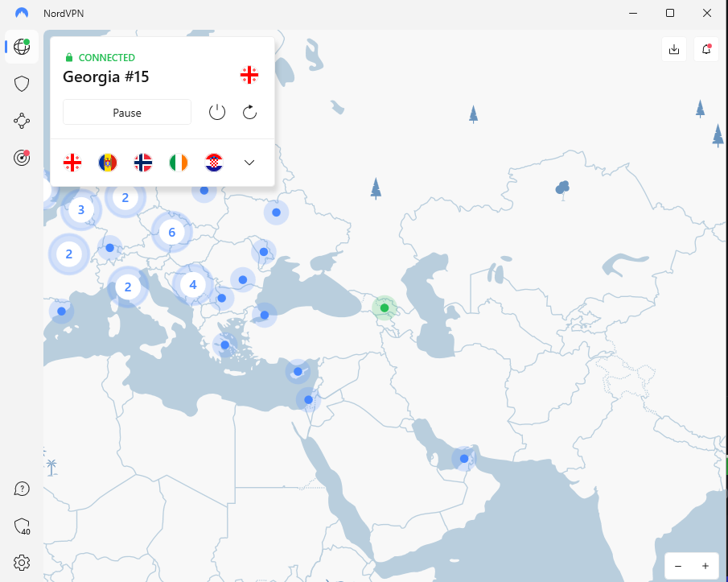Click the Greece server marker on the map

224,345
